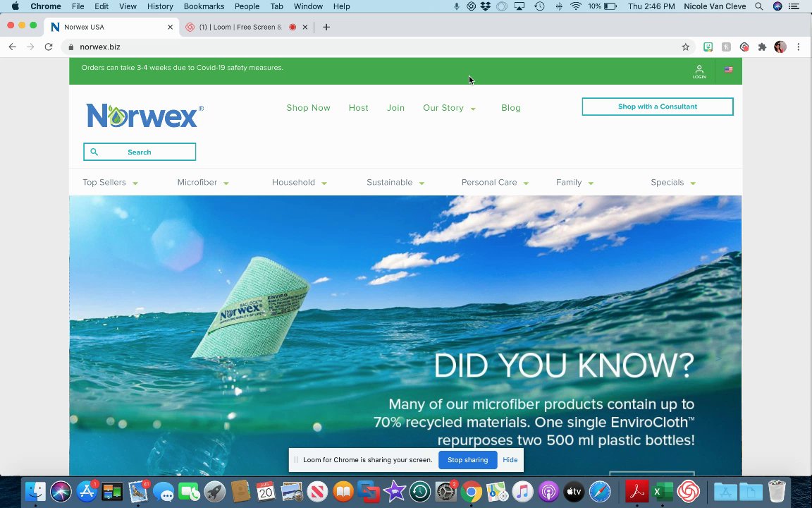Open Dropbox icon in menu bar
The image size is (812, 508).
click(486, 6)
